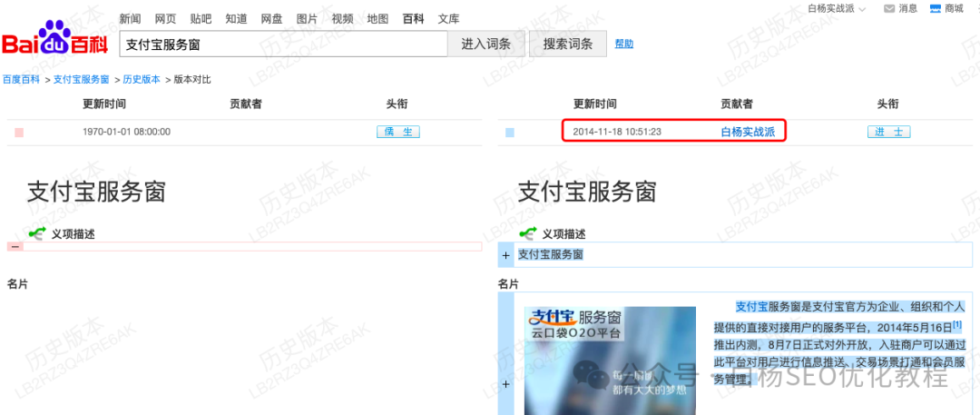980x415 pixels.
Task: Open the 新闻 navigation tab
Action: pos(130,19)
